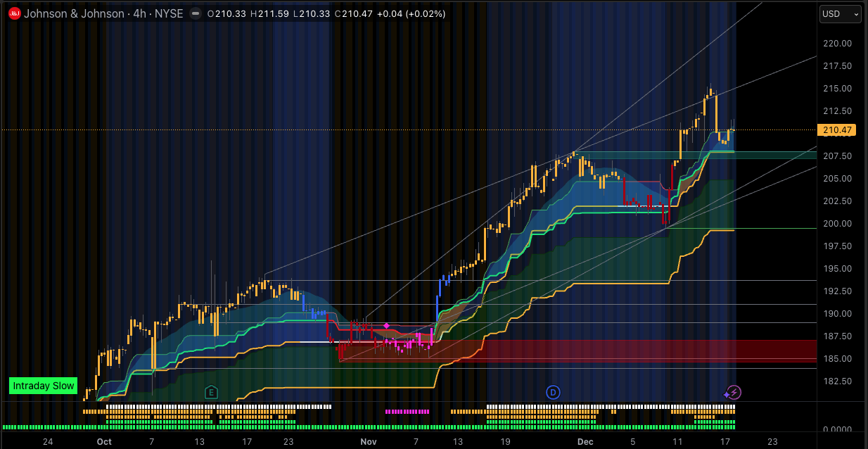868x449 pixels.
Task: Select the Nov label on the time axis
Action: click(x=368, y=441)
